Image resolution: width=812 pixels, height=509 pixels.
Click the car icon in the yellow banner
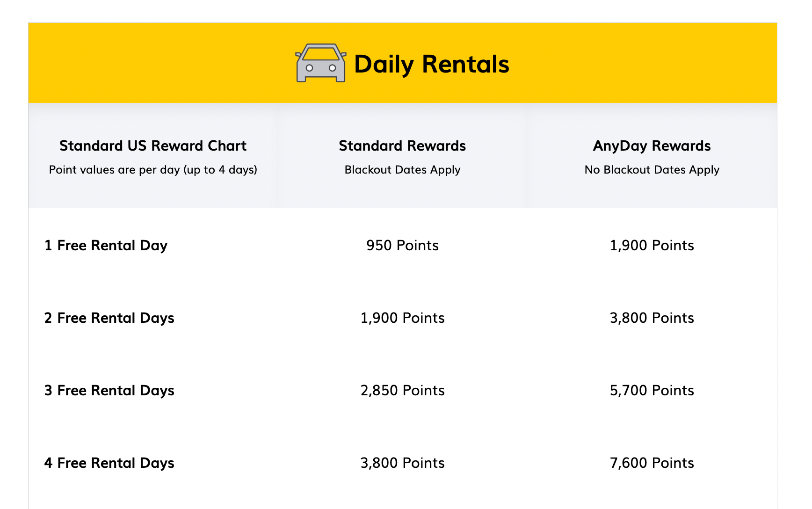coord(321,63)
